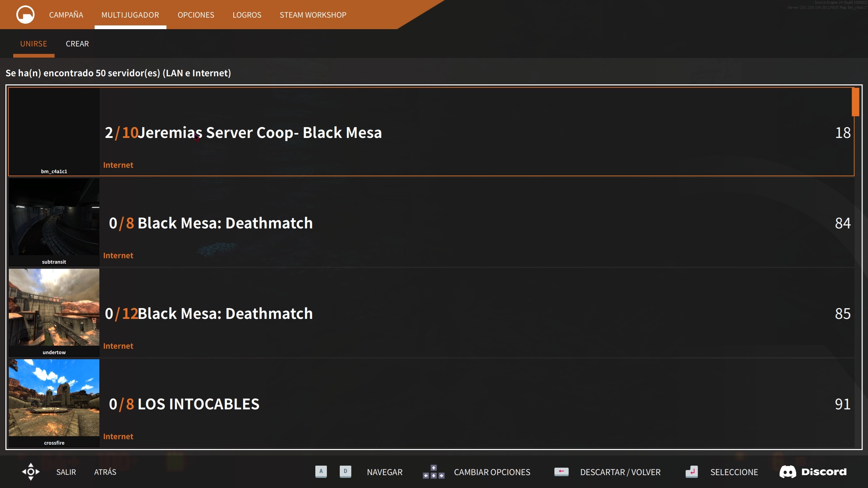Click the crossfire map name label

point(54,443)
